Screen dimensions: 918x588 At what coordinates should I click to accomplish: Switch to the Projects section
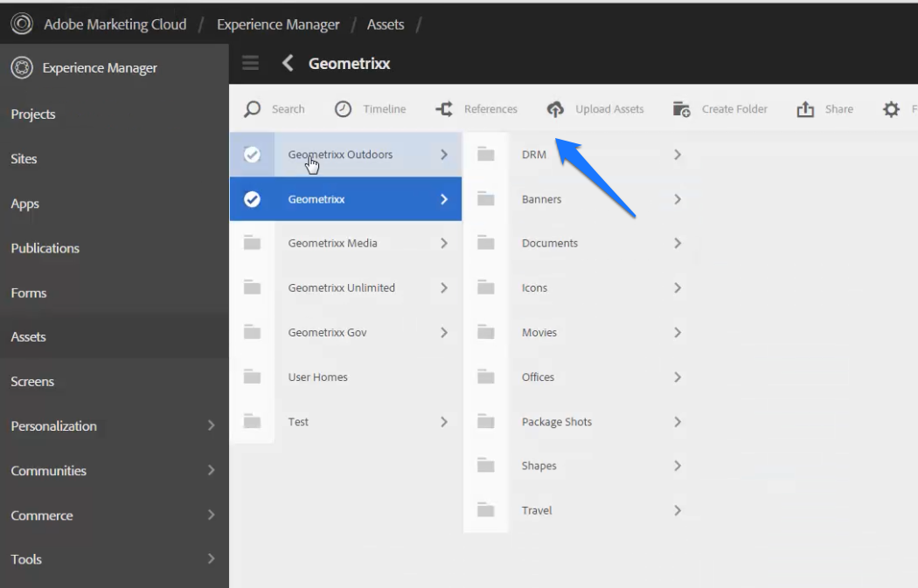coord(33,114)
